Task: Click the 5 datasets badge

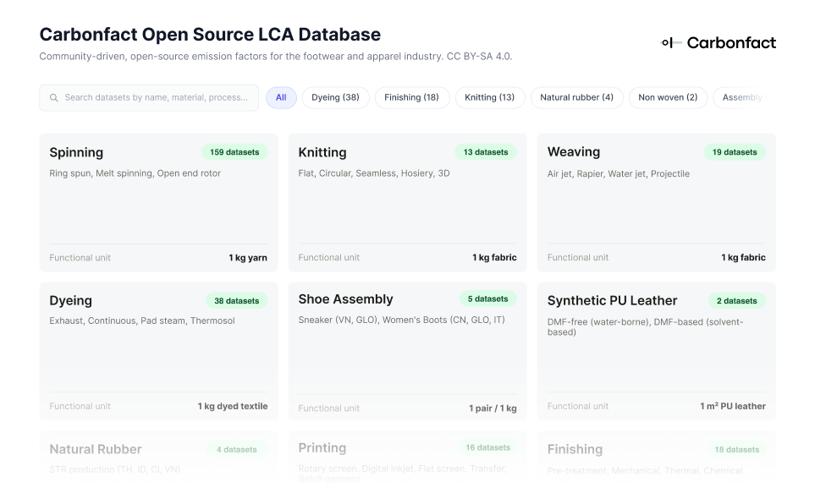Action: [x=488, y=299]
